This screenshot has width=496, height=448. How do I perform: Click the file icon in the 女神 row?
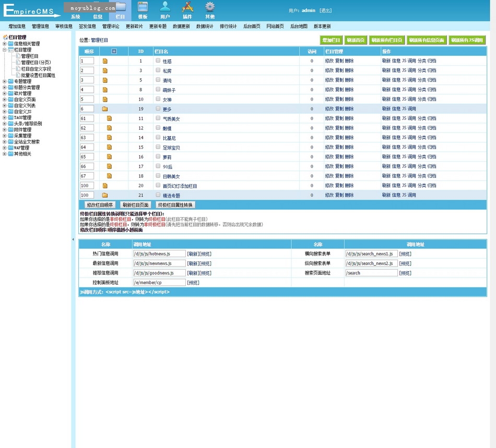(105, 99)
